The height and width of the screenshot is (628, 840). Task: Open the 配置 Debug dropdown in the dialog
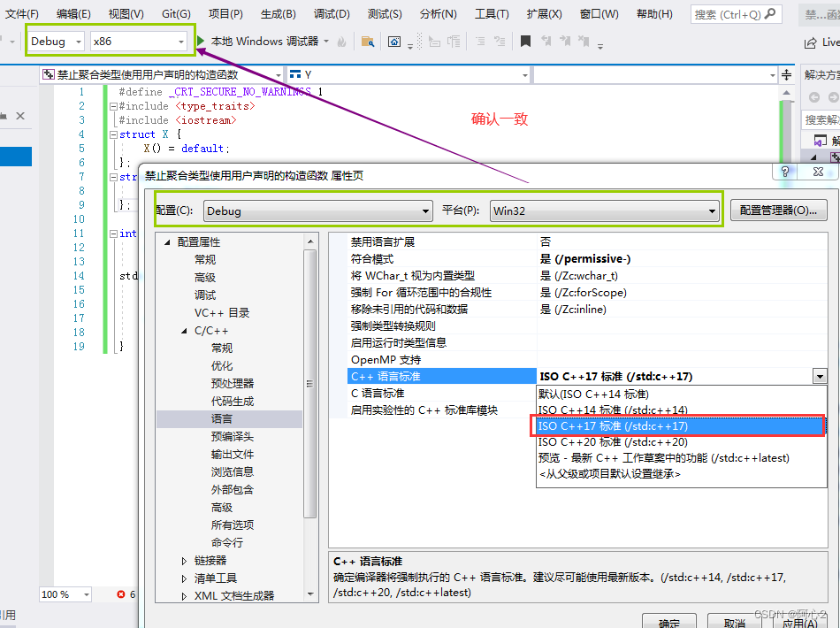click(426, 211)
